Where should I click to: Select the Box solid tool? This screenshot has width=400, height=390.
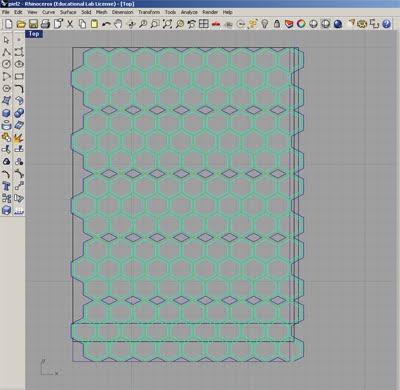click(x=6, y=113)
